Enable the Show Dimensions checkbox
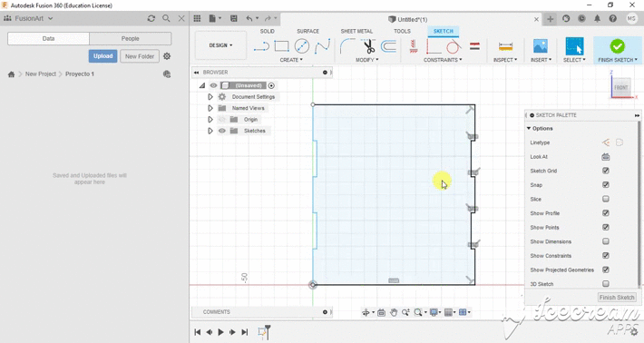 [606, 241]
